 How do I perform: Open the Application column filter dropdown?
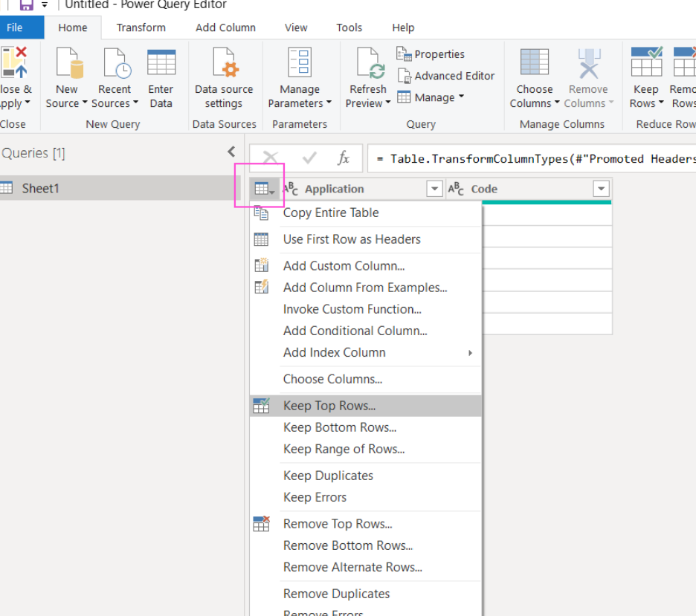point(434,189)
